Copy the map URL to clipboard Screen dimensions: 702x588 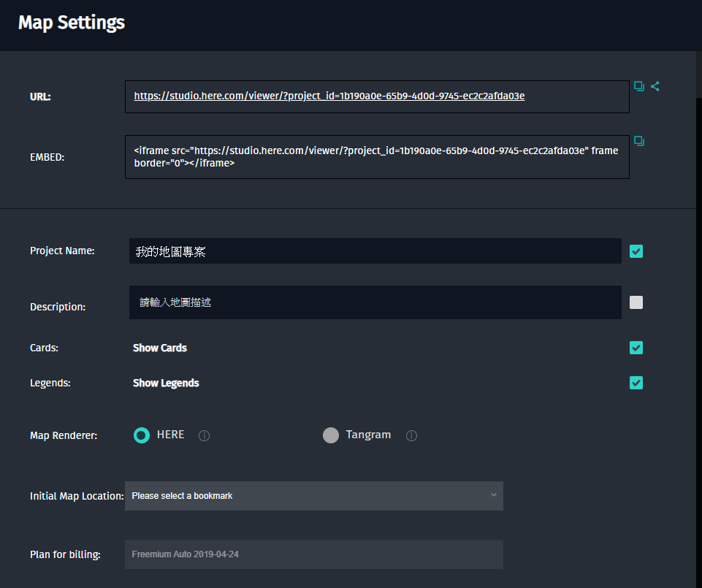coord(639,86)
